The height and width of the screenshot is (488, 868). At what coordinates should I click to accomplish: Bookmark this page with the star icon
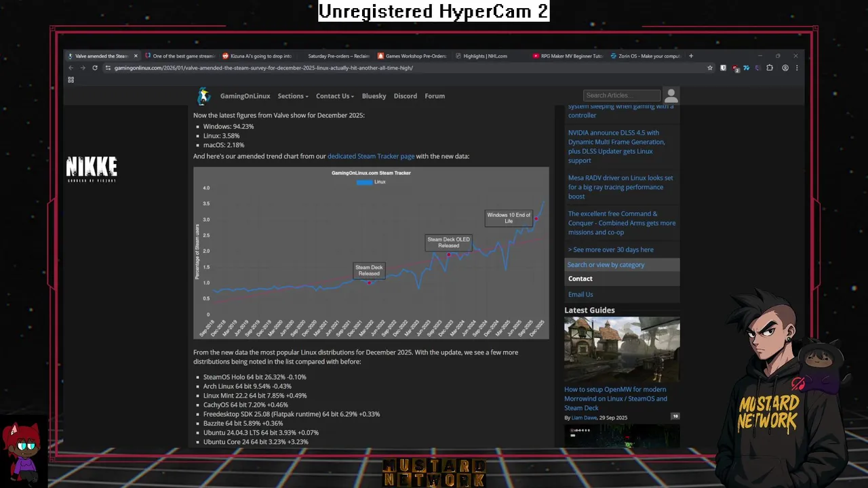(710, 68)
